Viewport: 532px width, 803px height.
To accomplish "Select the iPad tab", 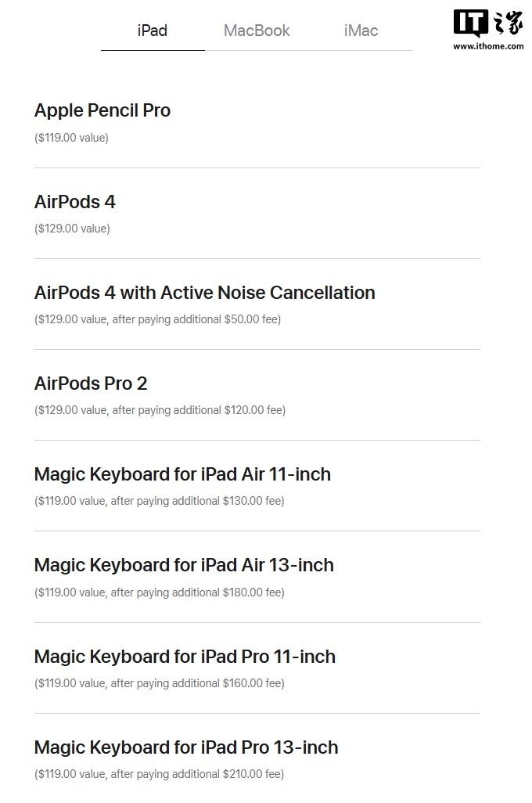I will (x=153, y=31).
